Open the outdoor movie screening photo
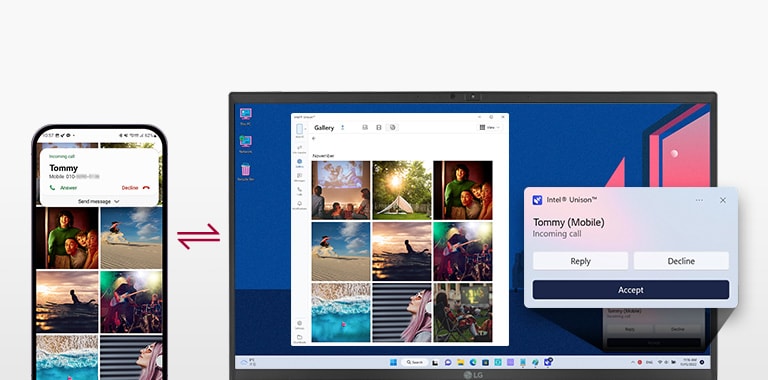768x380 pixels. (341, 190)
